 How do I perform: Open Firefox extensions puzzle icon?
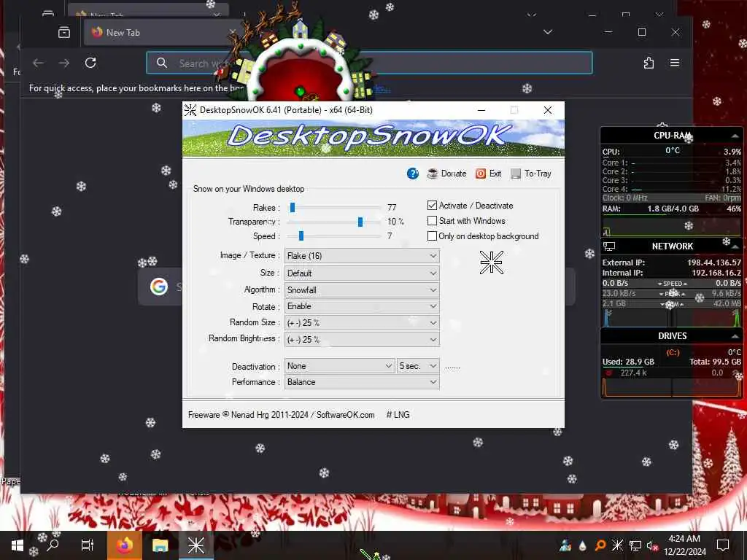(x=649, y=63)
